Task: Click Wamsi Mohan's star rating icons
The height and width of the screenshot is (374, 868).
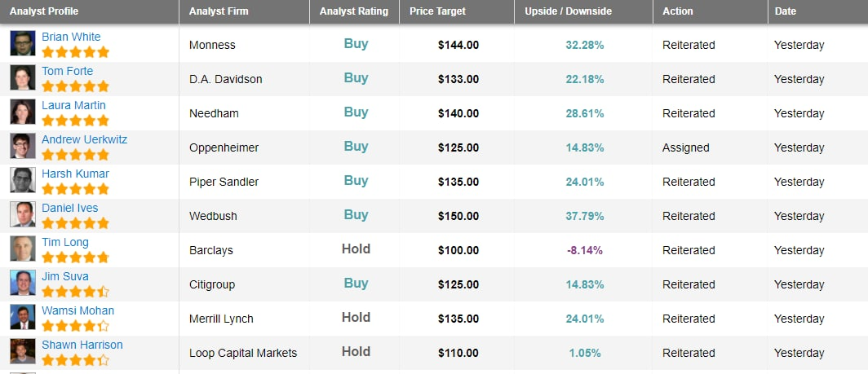Action: 75,326
